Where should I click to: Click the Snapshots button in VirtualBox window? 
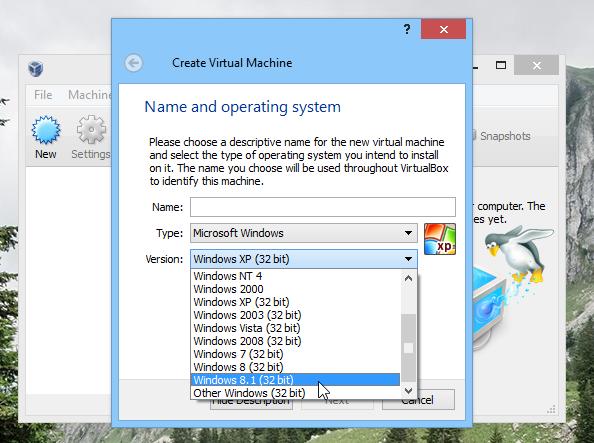point(501,136)
